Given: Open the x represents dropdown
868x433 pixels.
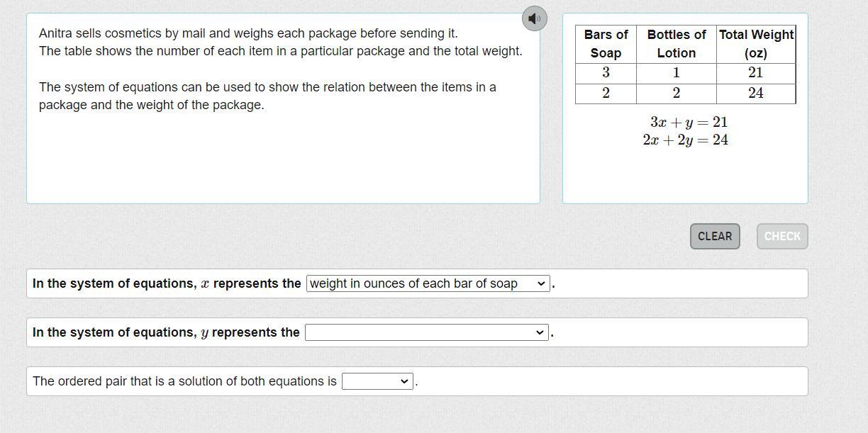Looking at the screenshot, I should click(428, 283).
